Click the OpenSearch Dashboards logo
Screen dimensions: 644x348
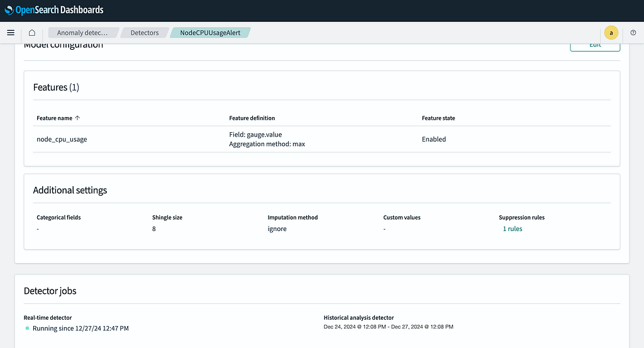pyautogui.click(x=54, y=10)
